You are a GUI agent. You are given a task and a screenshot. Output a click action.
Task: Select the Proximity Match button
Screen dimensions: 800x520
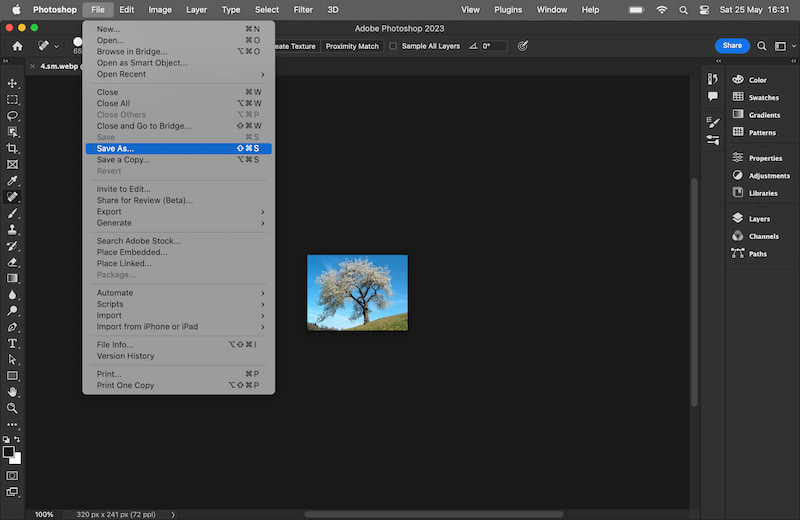[352, 46]
